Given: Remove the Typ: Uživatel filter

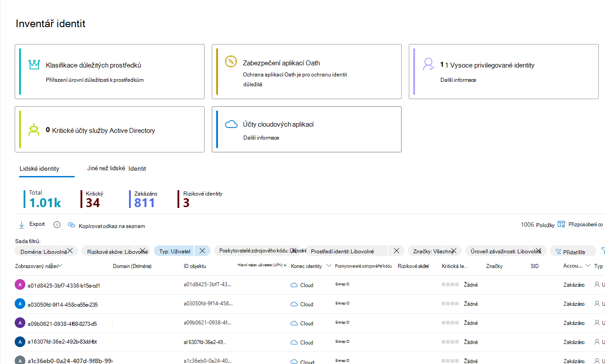Looking at the screenshot, I should [x=202, y=251].
